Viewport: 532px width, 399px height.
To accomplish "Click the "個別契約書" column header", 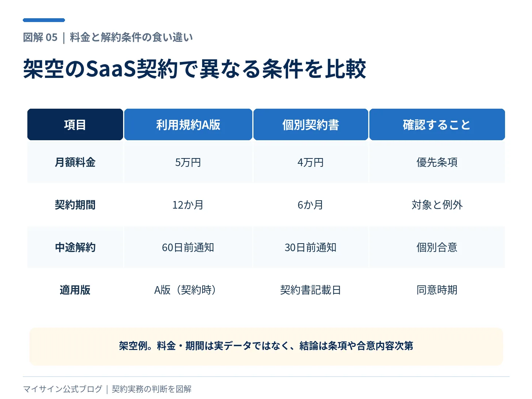I will pos(311,125).
